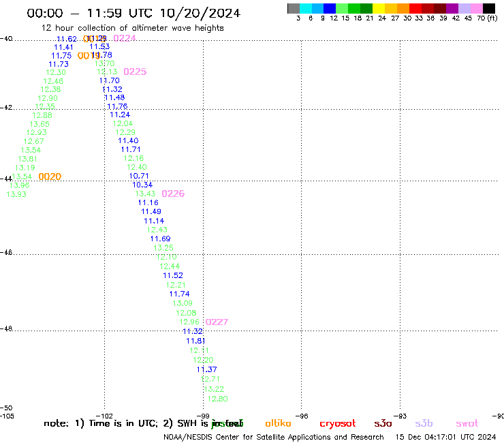Viewport: 504px width, 443px height.
Task: Click wave height value 11.40
Action: (x=128, y=140)
